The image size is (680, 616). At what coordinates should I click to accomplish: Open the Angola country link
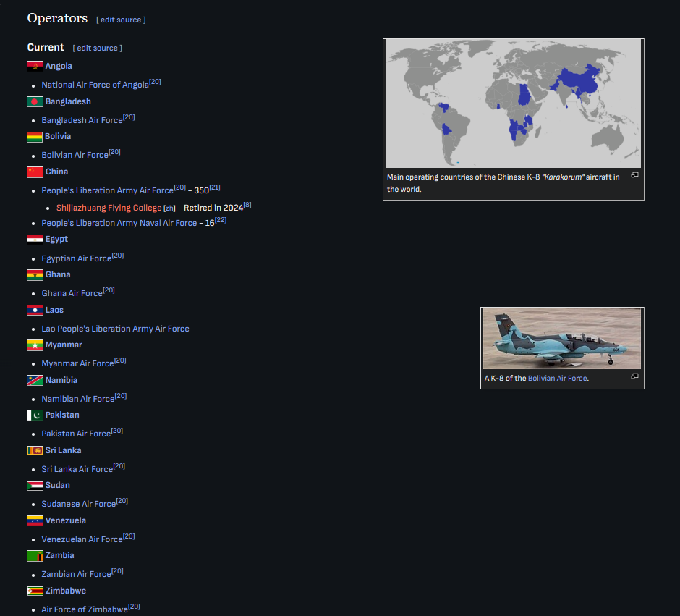[59, 66]
